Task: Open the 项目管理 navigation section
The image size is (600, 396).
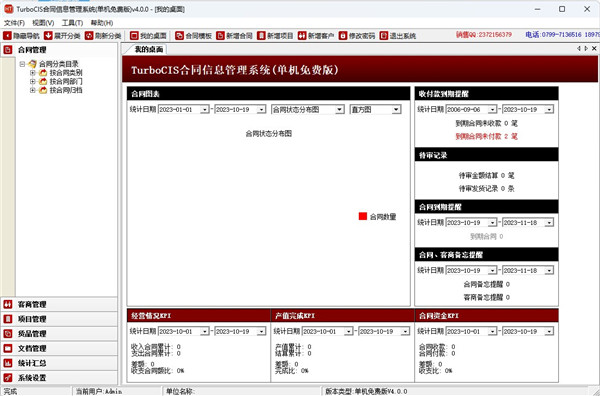Action: coord(59,319)
